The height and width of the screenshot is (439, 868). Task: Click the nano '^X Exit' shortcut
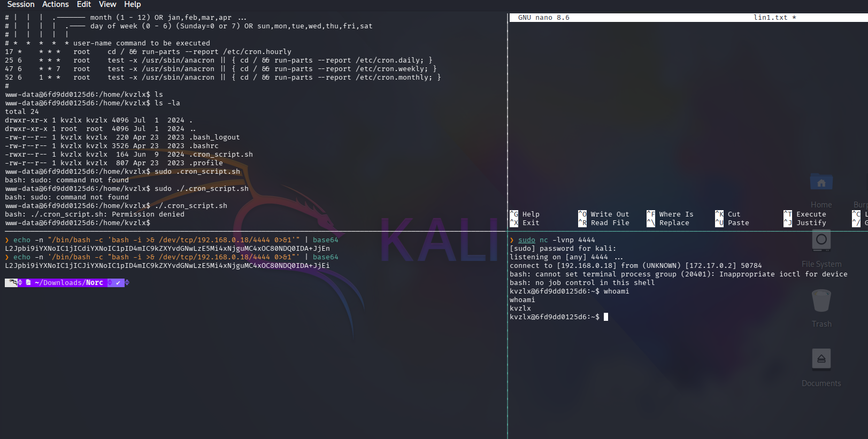tap(525, 223)
